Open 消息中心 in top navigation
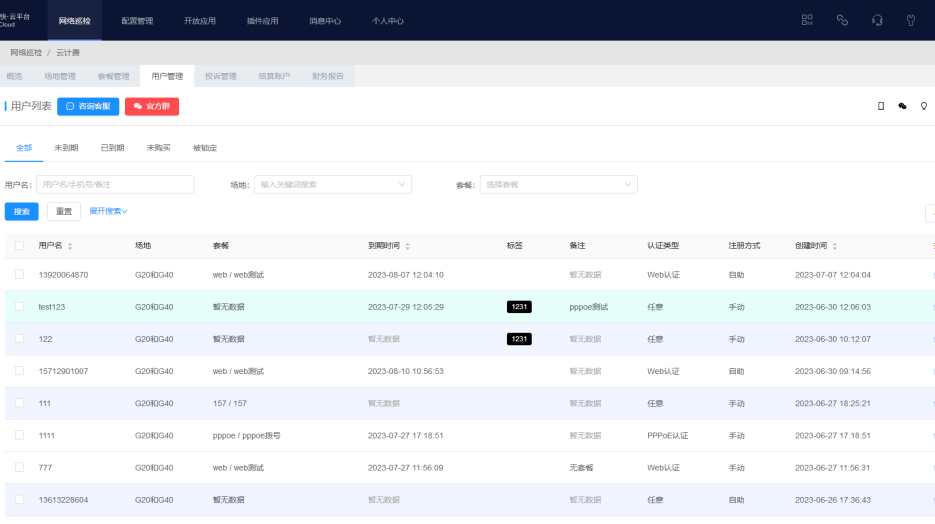This screenshot has height=524, width=935. tap(325, 21)
